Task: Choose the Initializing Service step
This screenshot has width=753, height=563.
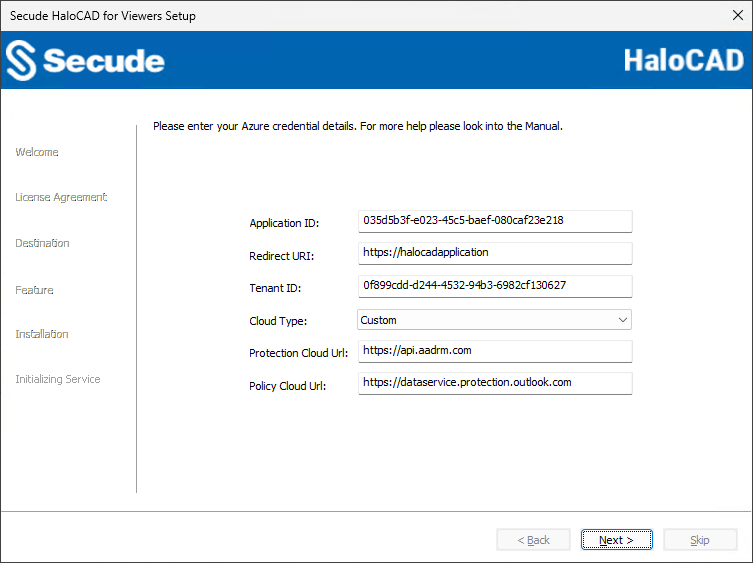Action: (57, 379)
